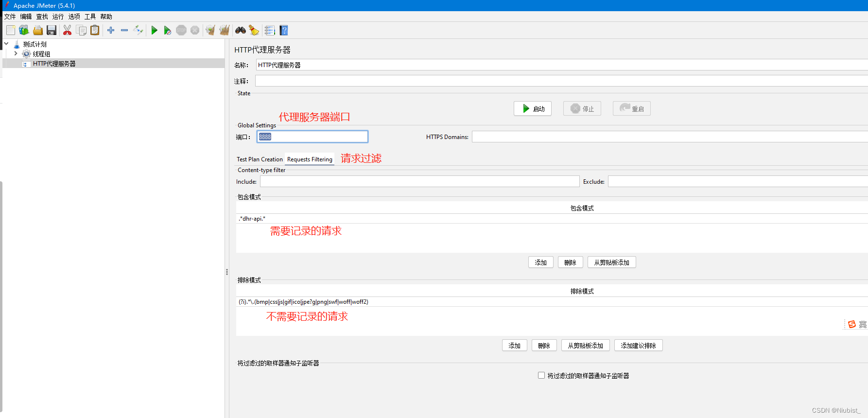Click 从剪贴板添加 under the 包含模式 table
Image resolution: width=868 pixels, height=418 pixels.
[612, 262]
